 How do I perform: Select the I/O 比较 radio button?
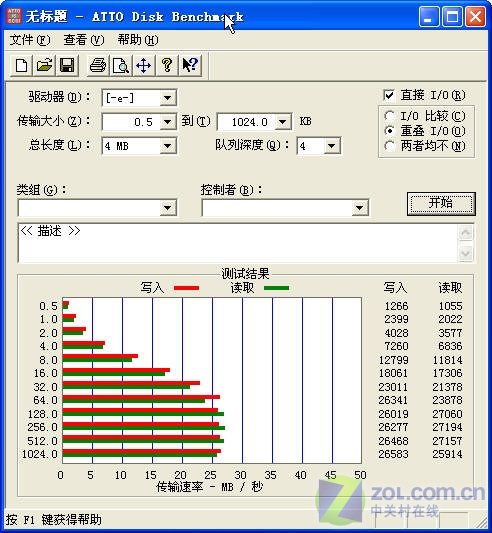coord(389,116)
